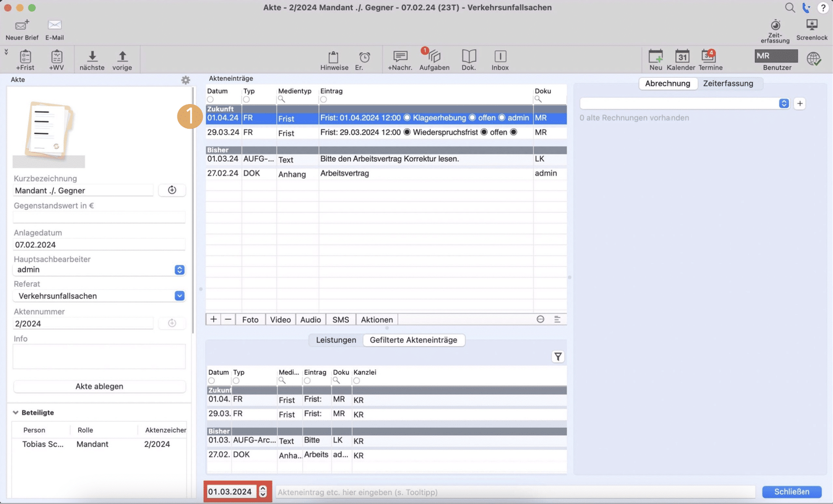The width and height of the screenshot is (833, 504).
Task: Click the Akteneintrag text input field
Action: tap(515, 492)
